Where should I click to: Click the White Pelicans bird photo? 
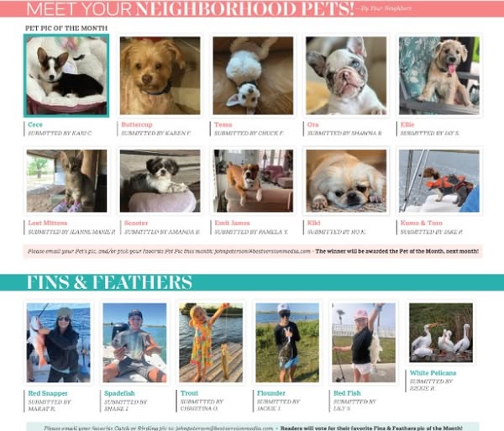point(441,333)
